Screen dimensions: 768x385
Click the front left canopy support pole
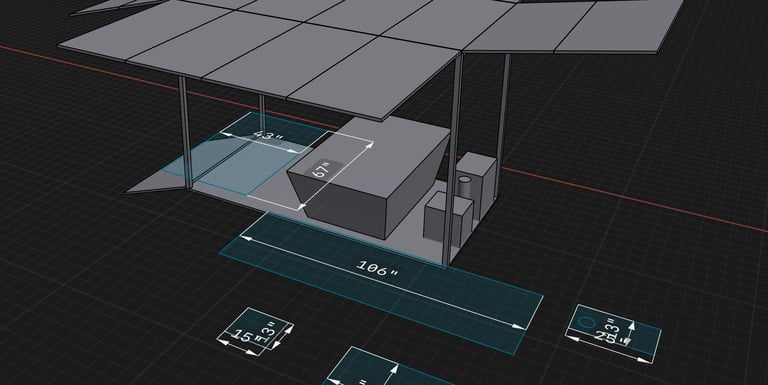(184, 132)
